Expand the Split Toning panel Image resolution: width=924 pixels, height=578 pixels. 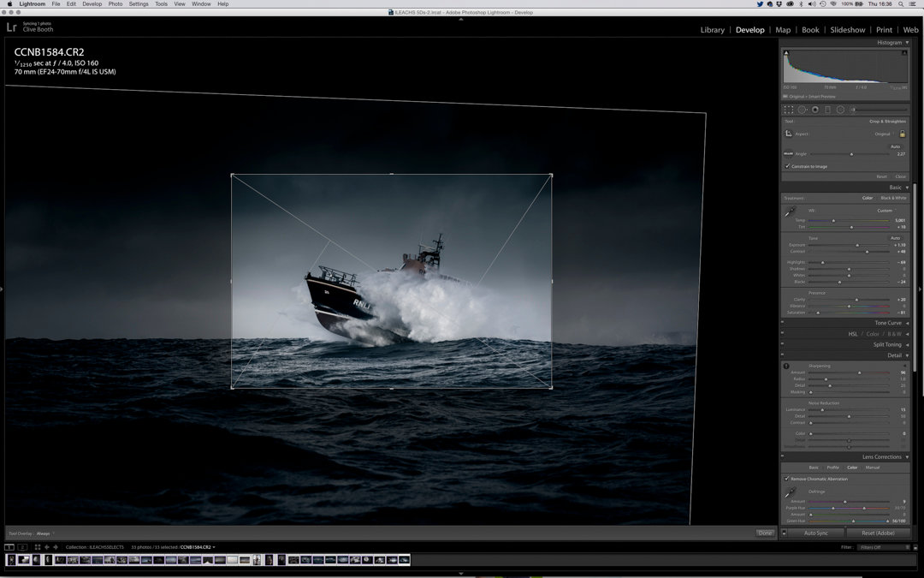[907, 345]
